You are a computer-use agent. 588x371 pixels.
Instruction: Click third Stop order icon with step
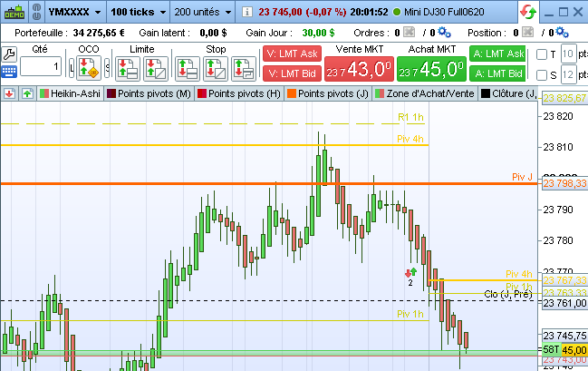[244, 69]
